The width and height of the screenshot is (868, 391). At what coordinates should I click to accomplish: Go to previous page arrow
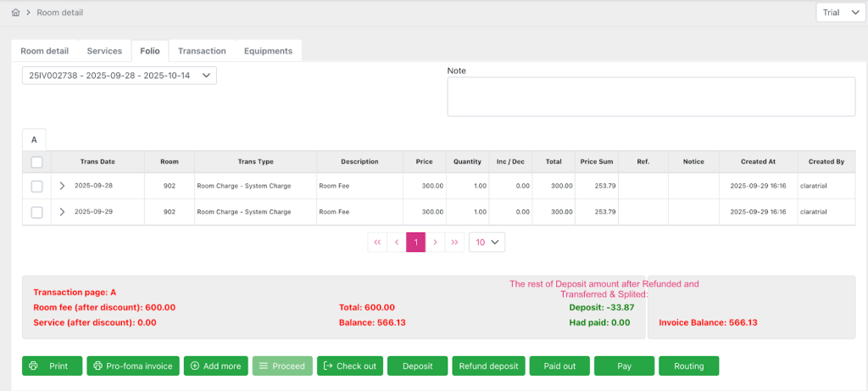pos(397,242)
